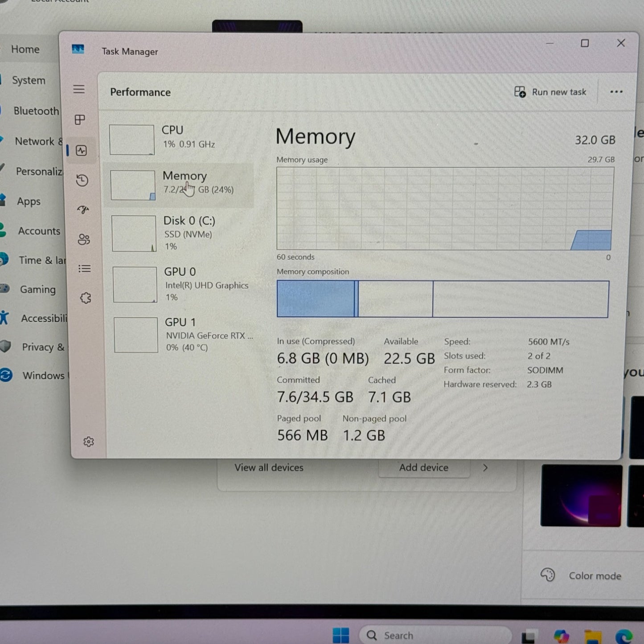Open the Users page icon
Image resolution: width=644 pixels, height=644 pixels.
pyautogui.click(x=84, y=239)
